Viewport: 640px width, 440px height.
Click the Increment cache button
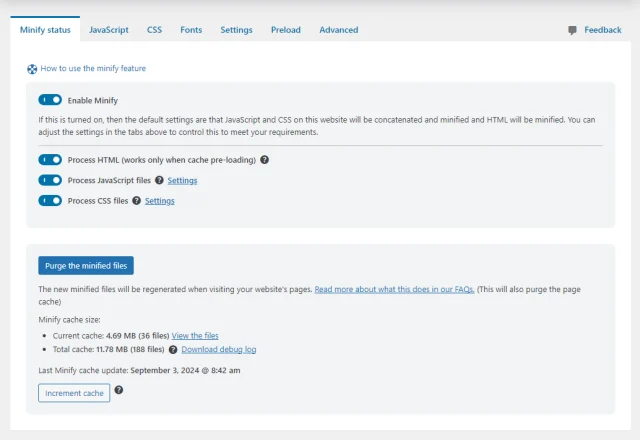pyautogui.click(x=74, y=393)
